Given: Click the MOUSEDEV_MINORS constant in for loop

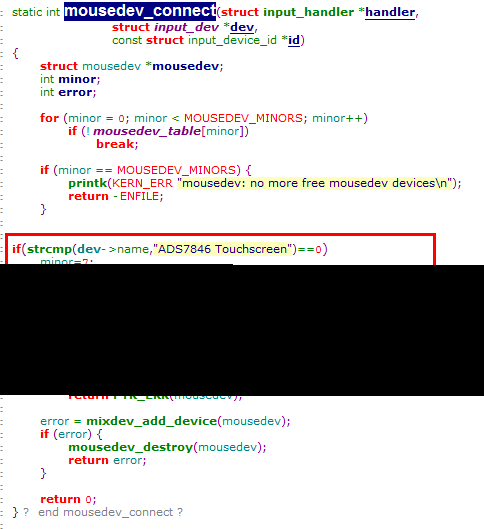Looking at the screenshot, I should pos(243,118).
